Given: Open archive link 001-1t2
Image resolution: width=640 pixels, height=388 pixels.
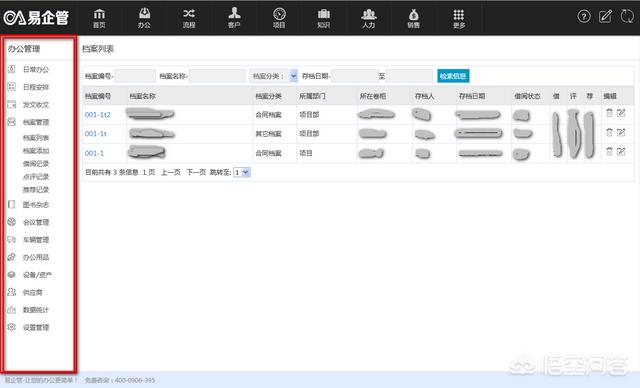Looking at the screenshot, I should tap(98, 115).
